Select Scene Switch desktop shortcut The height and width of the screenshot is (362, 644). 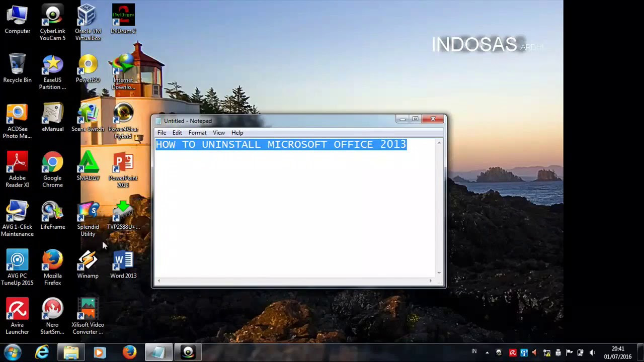[88, 118]
